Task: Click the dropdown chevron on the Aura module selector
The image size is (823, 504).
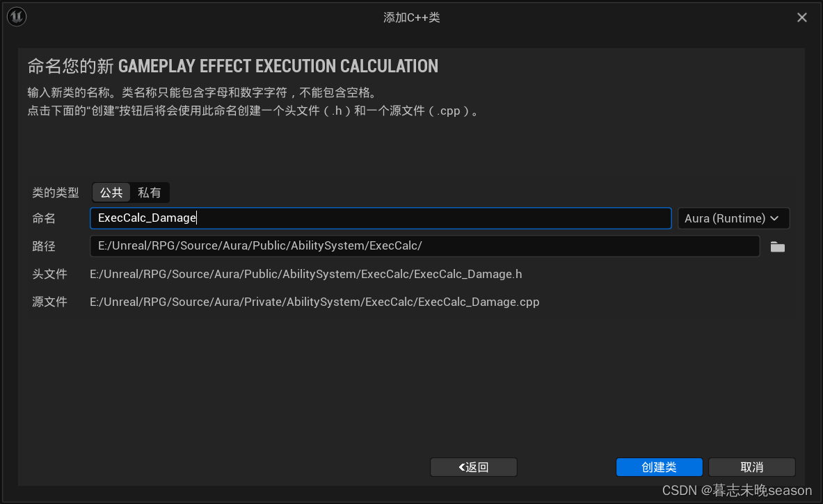Action: tap(774, 218)
